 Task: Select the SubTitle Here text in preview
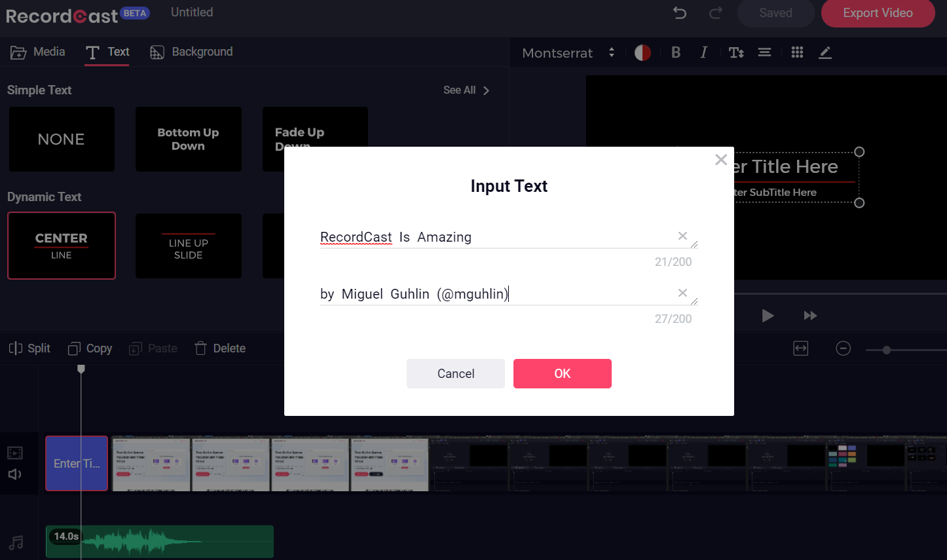tap(775, 193)
